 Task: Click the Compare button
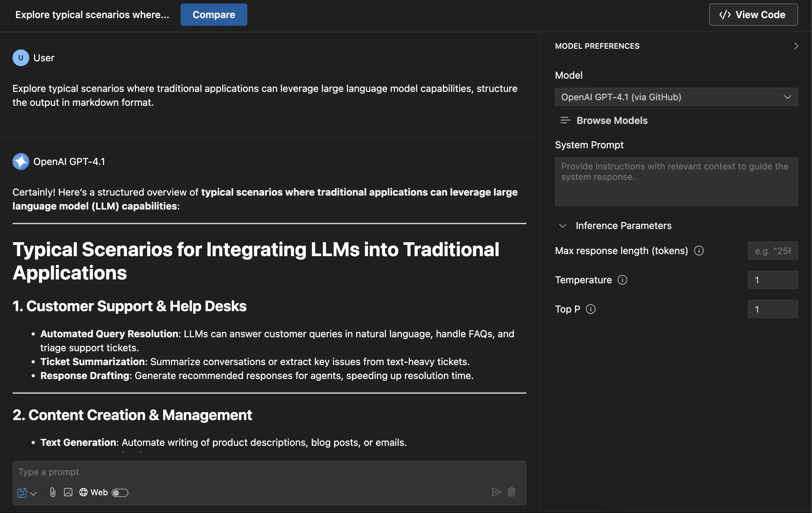[214, 15]
